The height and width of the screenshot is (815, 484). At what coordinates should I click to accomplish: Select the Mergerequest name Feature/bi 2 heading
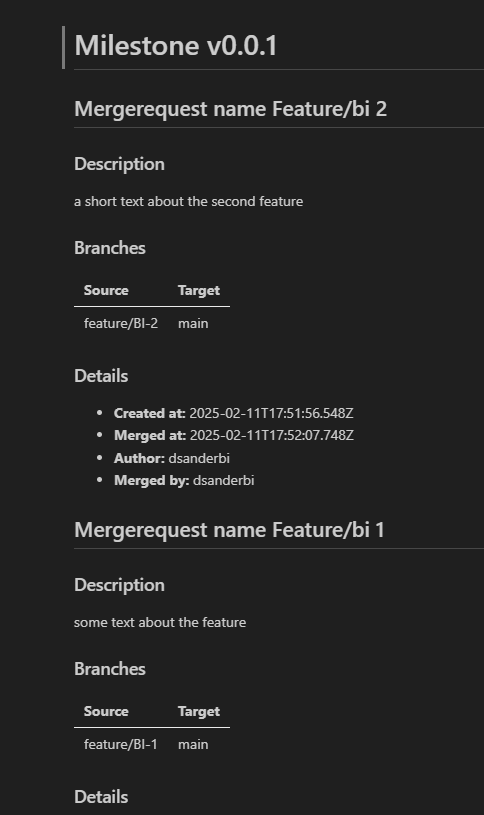tap(230, 109)
